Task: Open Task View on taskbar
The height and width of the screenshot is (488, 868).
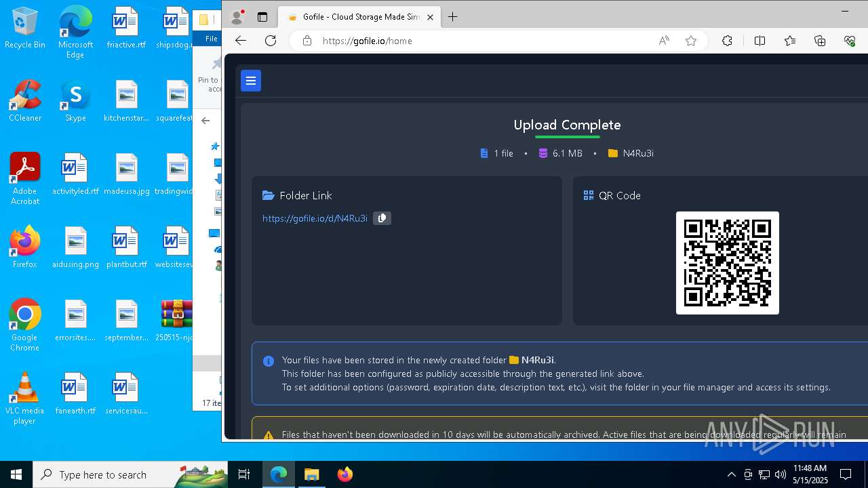Action: pos(244,474)
